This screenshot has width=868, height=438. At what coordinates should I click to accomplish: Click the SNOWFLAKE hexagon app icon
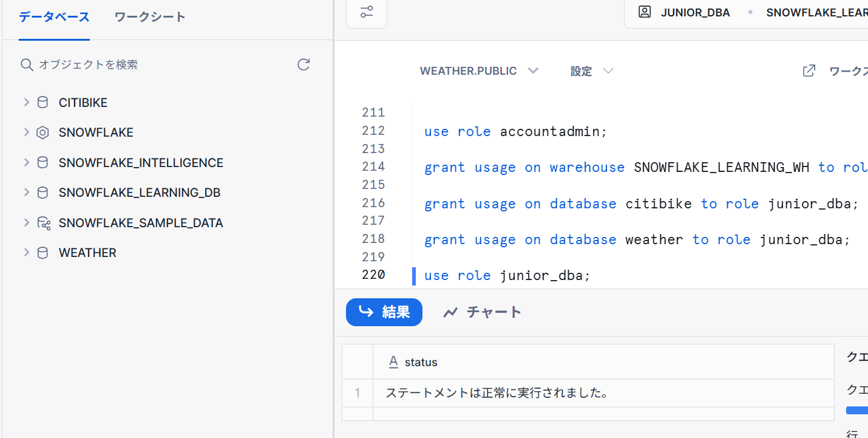point(42,132)
